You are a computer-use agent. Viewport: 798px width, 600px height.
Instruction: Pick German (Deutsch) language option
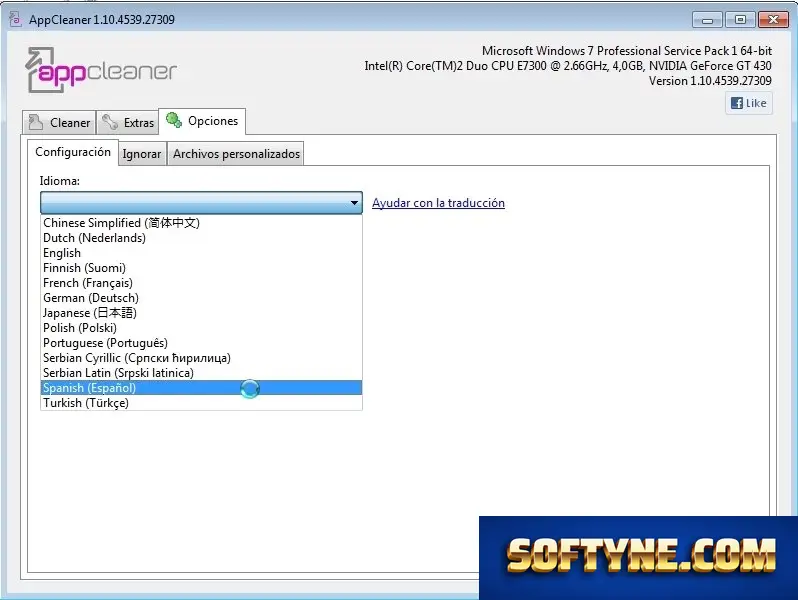(x=201, y=298)
